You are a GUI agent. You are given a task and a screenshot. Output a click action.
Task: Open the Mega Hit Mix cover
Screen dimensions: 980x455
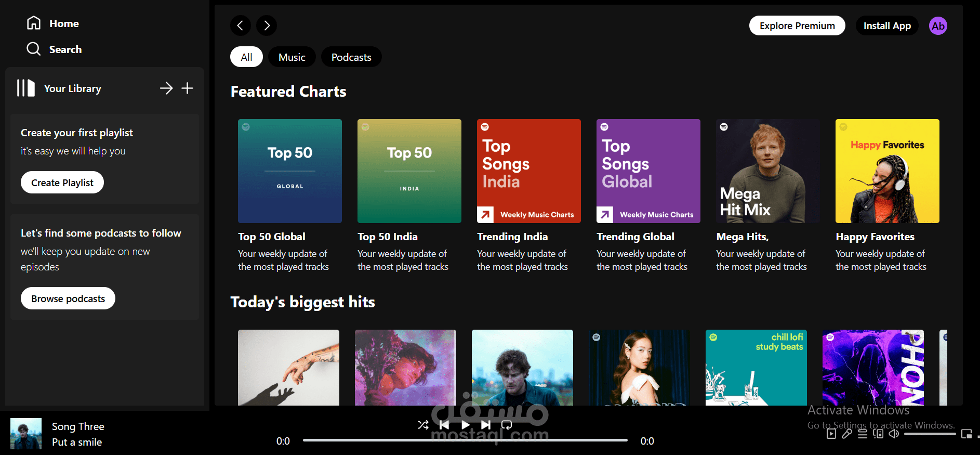pyautogui.click(x=768, y=171)
